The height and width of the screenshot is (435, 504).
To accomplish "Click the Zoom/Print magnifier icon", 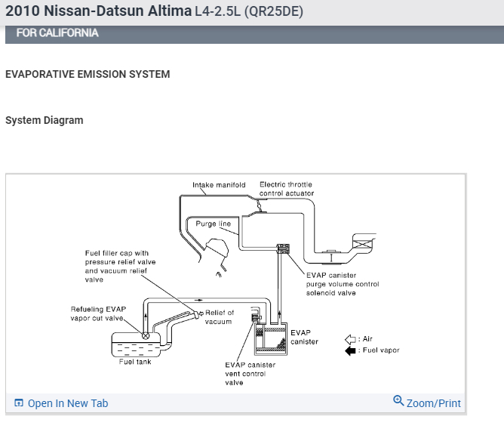I will 398,400.
